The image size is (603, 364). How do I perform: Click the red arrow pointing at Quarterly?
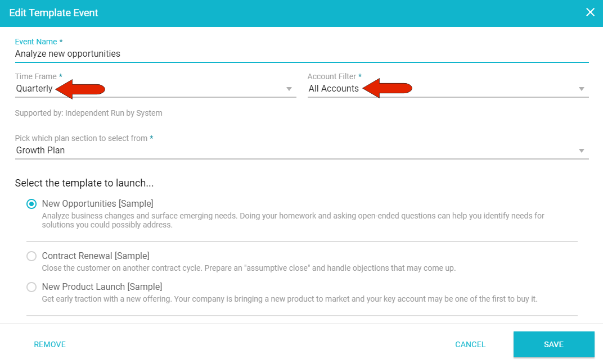(81, 89)
